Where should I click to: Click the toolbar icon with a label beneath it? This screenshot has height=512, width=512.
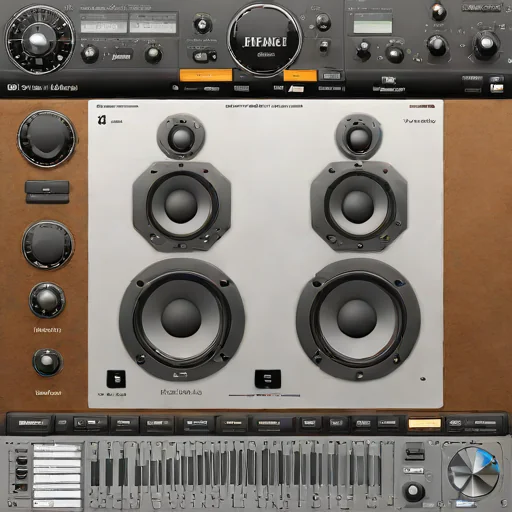(388, 80)
